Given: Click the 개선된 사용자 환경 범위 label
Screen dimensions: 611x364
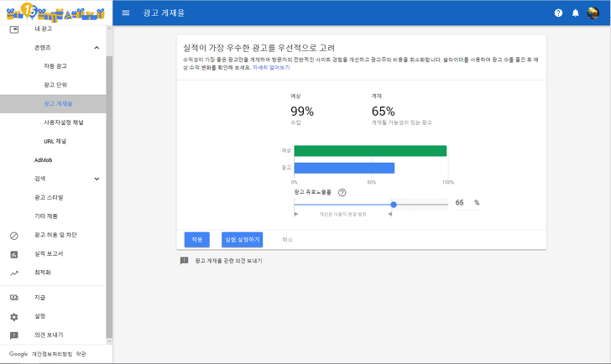Looking at the screenshot, I should (343, 215).
